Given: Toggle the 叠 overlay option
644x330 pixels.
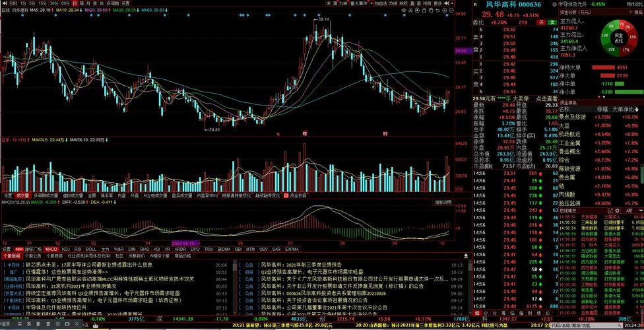Looking at the screenshot, I should pos(412,3).
